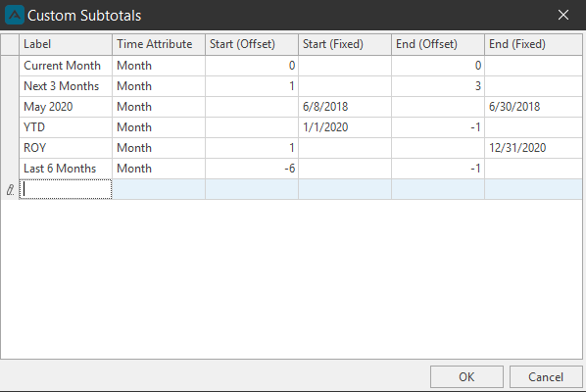The image size is (586, 392).
Task: Close the Custom Subtotals dialog
Action: pyautogui.click(x=563, y=15)
